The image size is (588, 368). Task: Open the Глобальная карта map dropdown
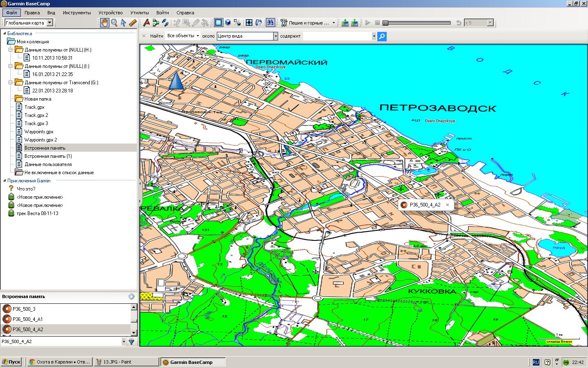point(49,23)
